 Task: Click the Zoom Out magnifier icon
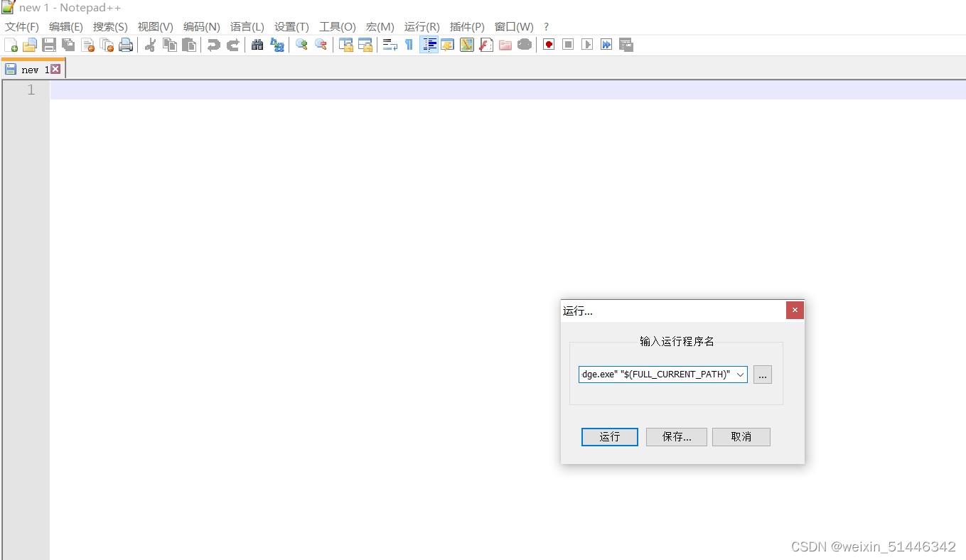point(321,45)
